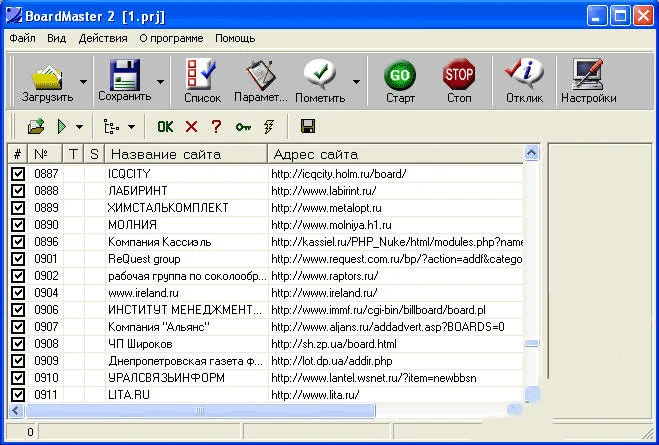
Task: Open the Парамет... clipboard tool
Action: coord(261,75)
